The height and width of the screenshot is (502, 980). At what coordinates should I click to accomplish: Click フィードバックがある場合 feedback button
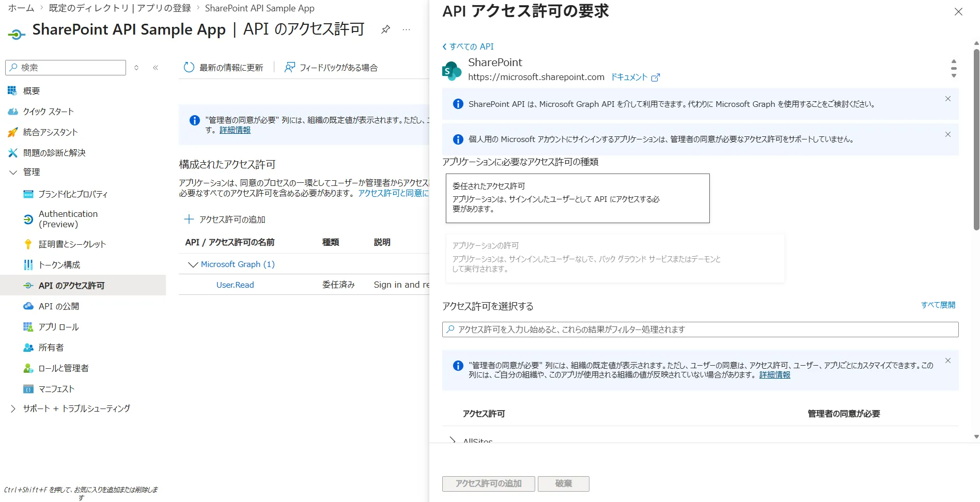pyautogui.click(x=331, y=68)
